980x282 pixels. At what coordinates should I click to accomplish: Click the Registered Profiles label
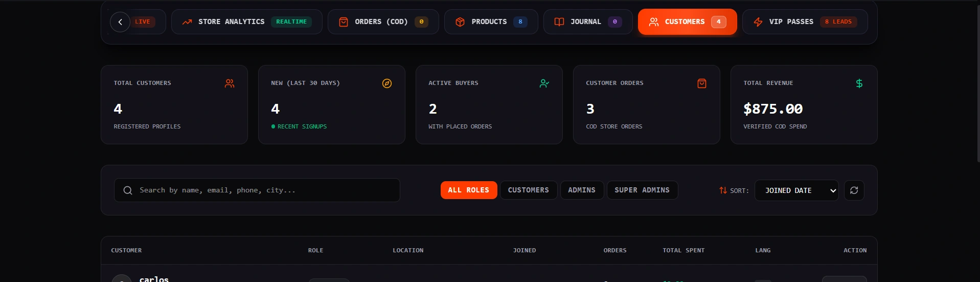point(147,126)
